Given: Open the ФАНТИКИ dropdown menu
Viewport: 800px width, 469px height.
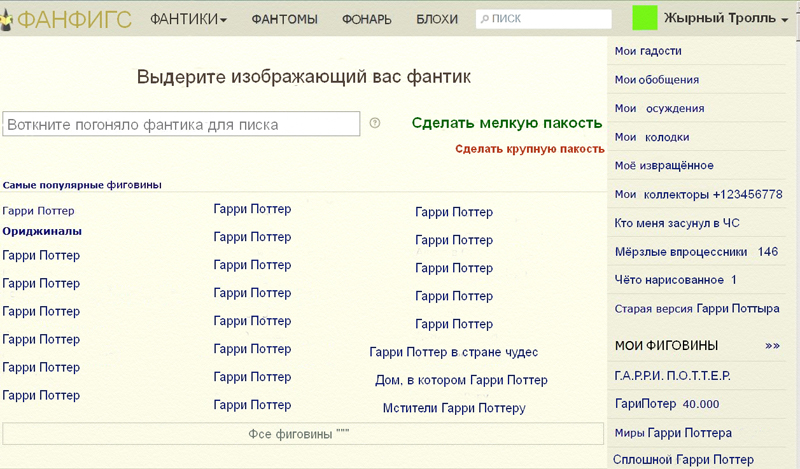Looking at the screenshot, I should [x=188, y=19].
